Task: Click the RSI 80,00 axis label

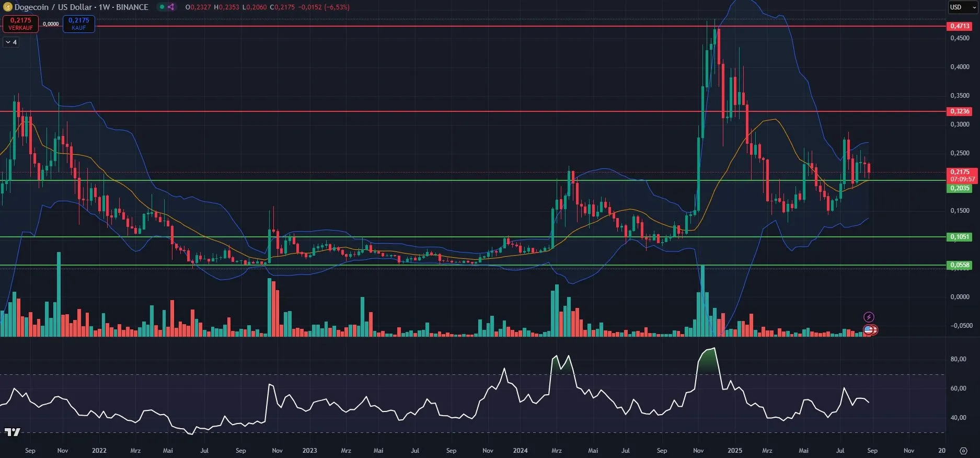Action: click(x=958, y=359)
